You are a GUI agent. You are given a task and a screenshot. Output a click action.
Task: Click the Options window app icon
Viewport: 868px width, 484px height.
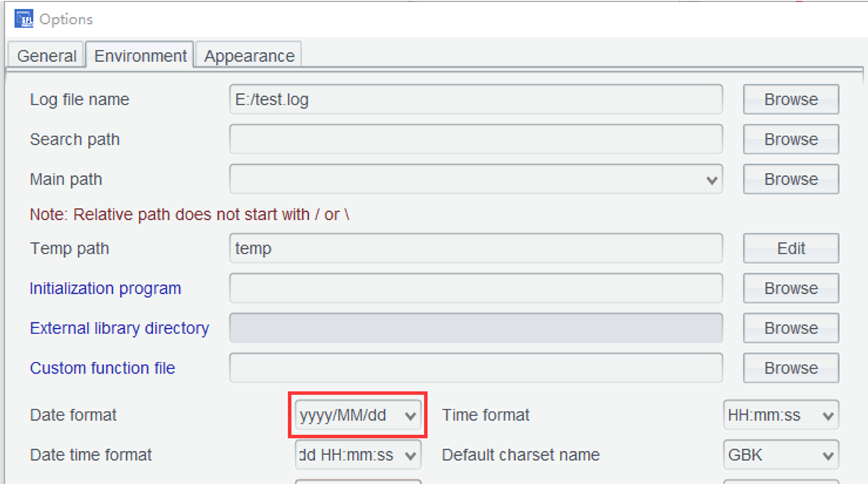point(24,19)
